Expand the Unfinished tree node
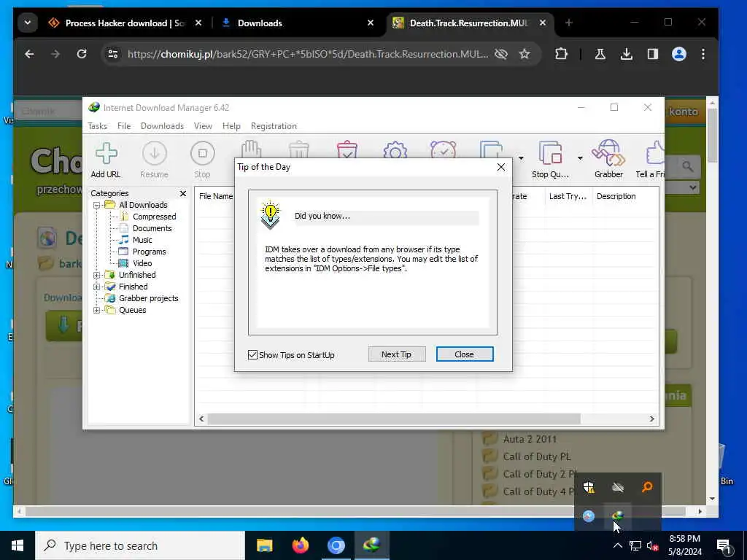The width and height of the screenshot is (747, 560). click(97, 275)
